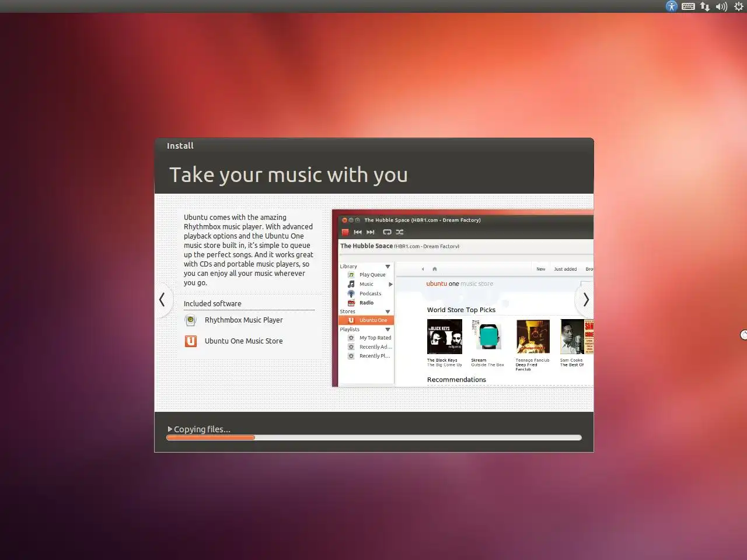The height and width of the screenshot is (560, 747).
Task: Open the system gear menu
Action: pos(738,6)
